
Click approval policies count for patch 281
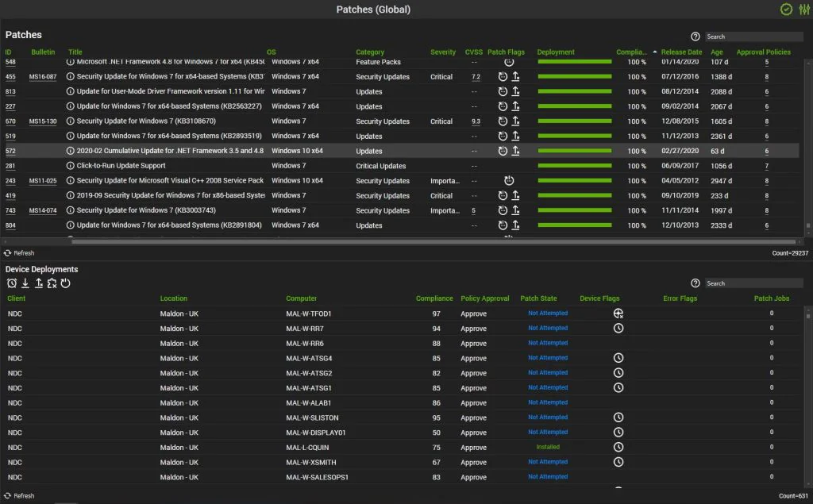point(766,166)
